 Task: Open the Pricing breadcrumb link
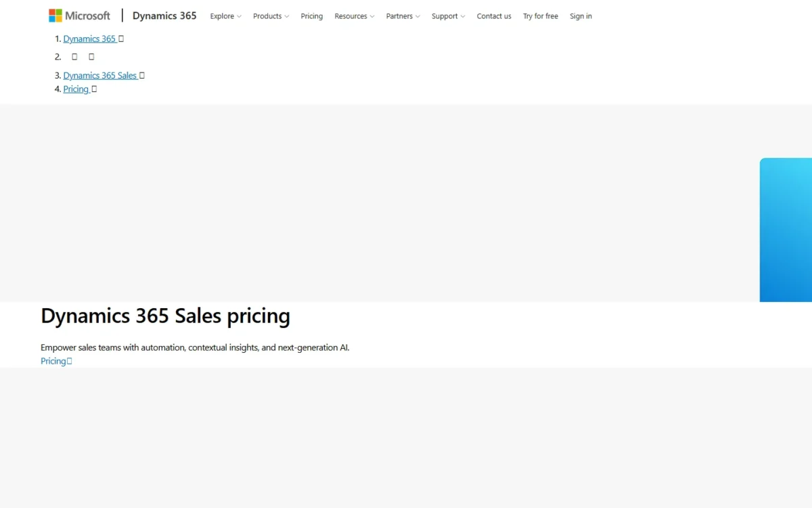76,89
